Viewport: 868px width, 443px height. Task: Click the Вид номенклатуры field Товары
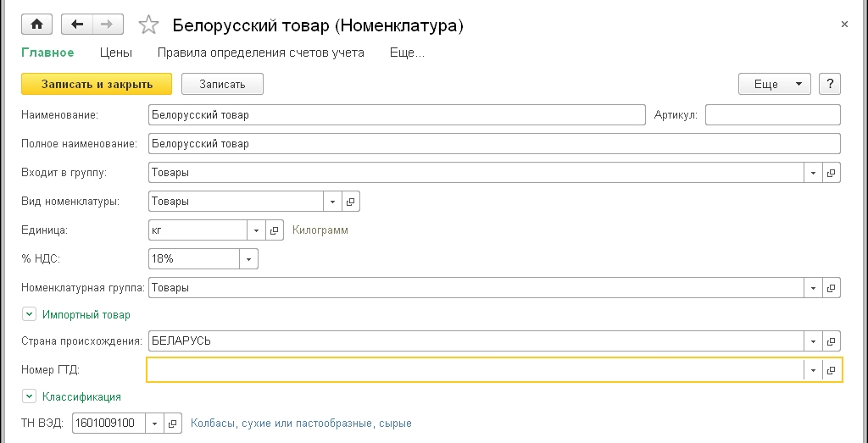[x=236, y=202]
